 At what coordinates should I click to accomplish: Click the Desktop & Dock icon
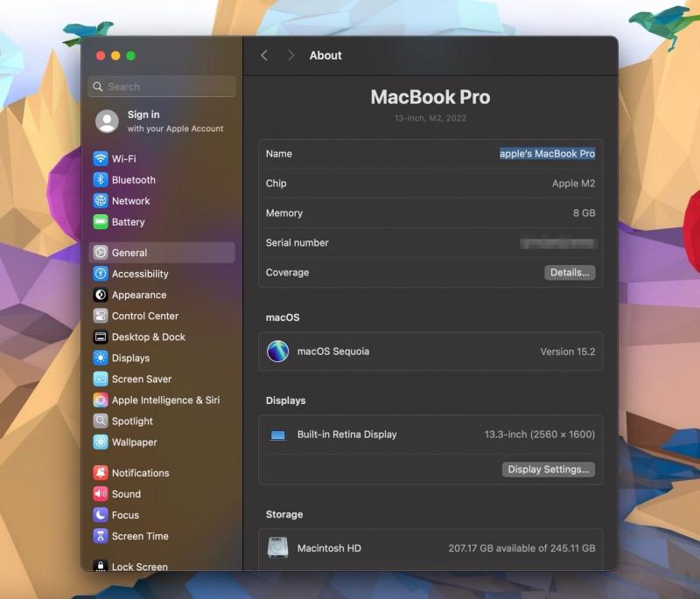(101, 337)
